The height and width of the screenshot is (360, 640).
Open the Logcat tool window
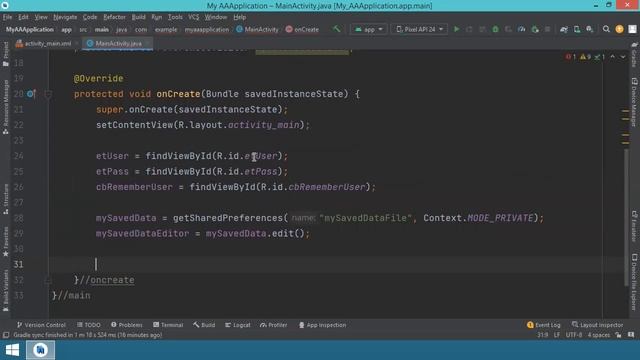tap(238, 325)
